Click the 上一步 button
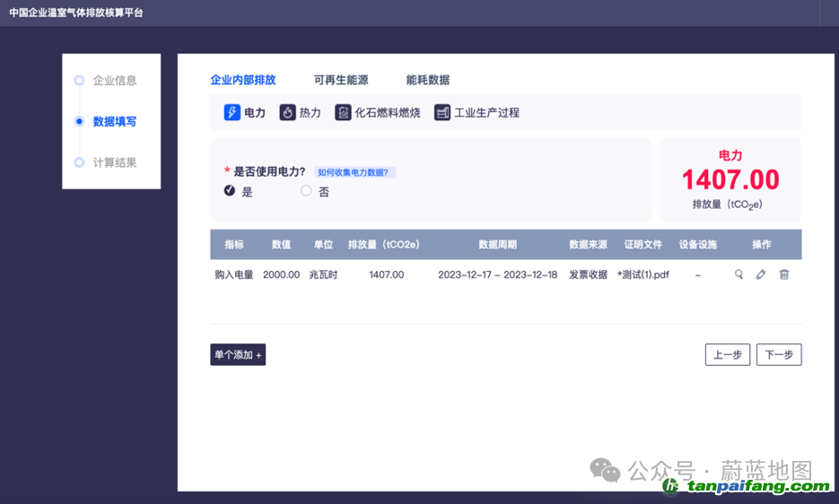Screen dimensions: 839x504 727,355
